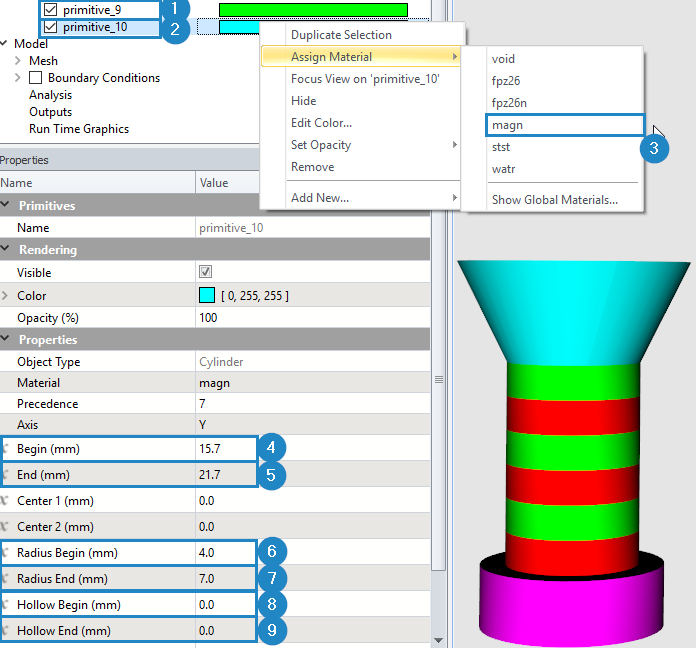Viewport: 696px width, 648px height.
Task: Choose Remove from context menu
Action: pyautogui.click(x=312, y=167)
